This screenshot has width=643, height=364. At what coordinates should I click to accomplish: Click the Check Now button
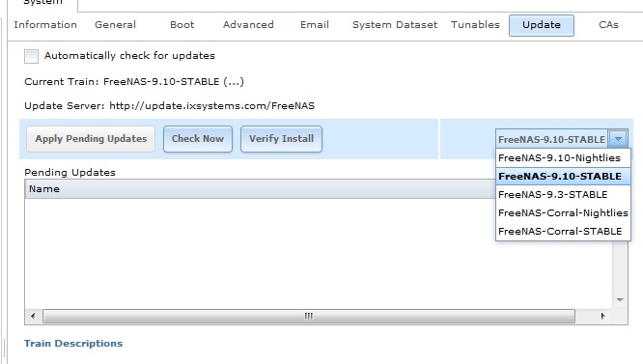click(198, 139)
